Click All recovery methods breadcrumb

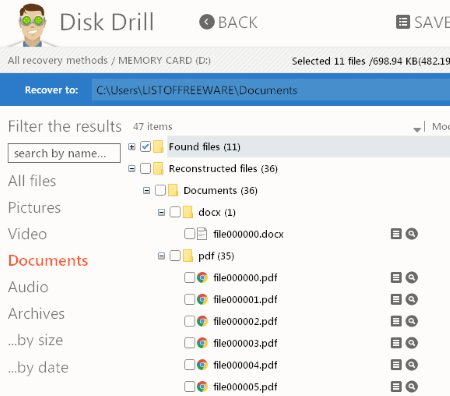[58, 60]
